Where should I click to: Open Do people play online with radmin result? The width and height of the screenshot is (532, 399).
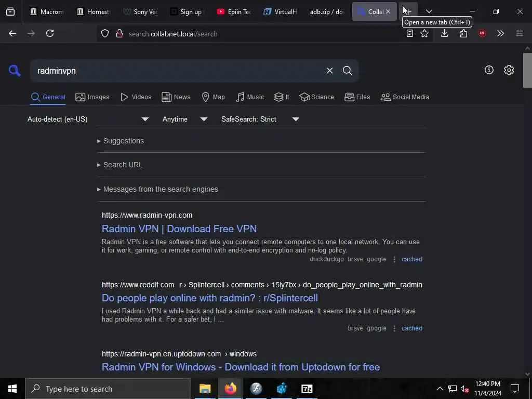click(210, 298)
